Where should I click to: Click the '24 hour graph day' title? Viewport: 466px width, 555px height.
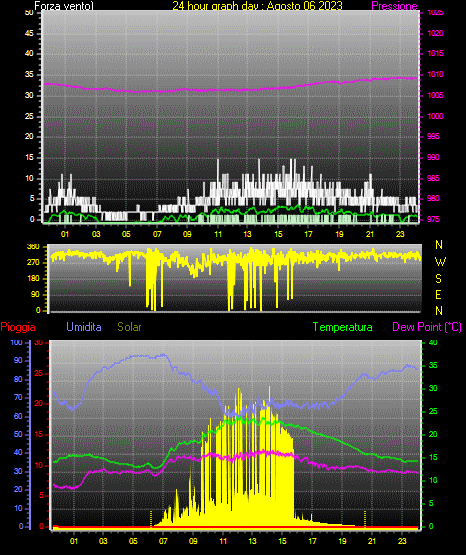coord(258,6)
